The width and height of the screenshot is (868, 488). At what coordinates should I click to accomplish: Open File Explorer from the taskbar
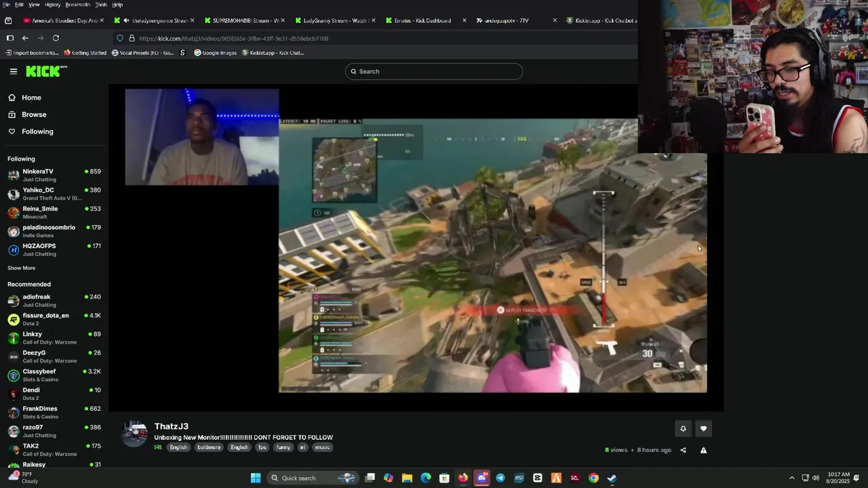click(x=407, y=478)
